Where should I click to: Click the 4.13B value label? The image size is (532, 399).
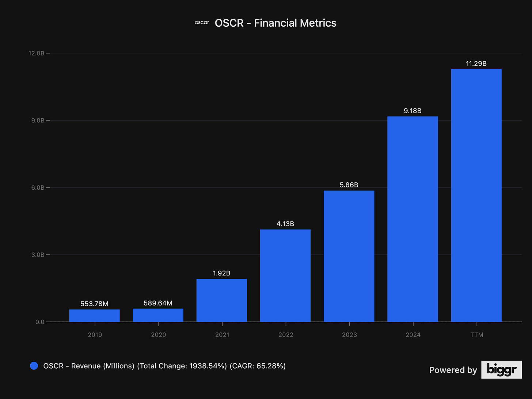tap(285, 224)
